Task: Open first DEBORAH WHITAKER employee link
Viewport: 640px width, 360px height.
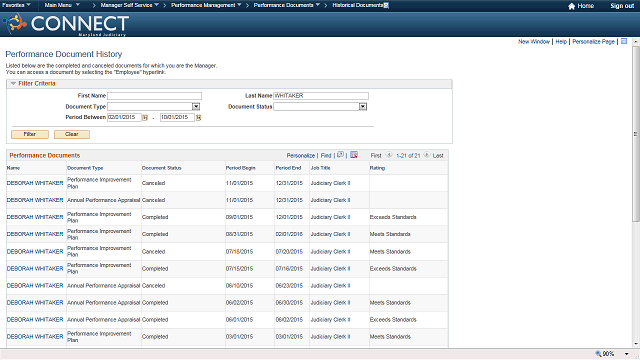Action: pyautogui.click(x=35, y=183)
